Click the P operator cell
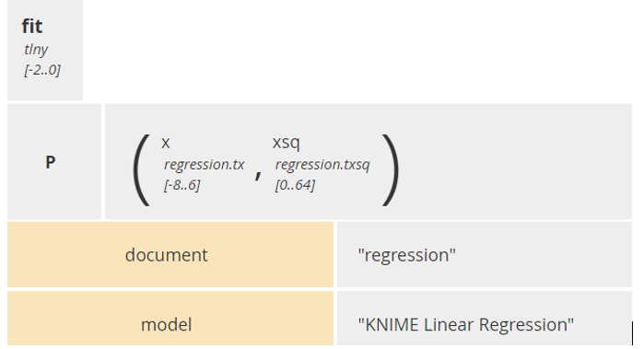The height and width of the screenshot is (349, 644). coord(54,161)
